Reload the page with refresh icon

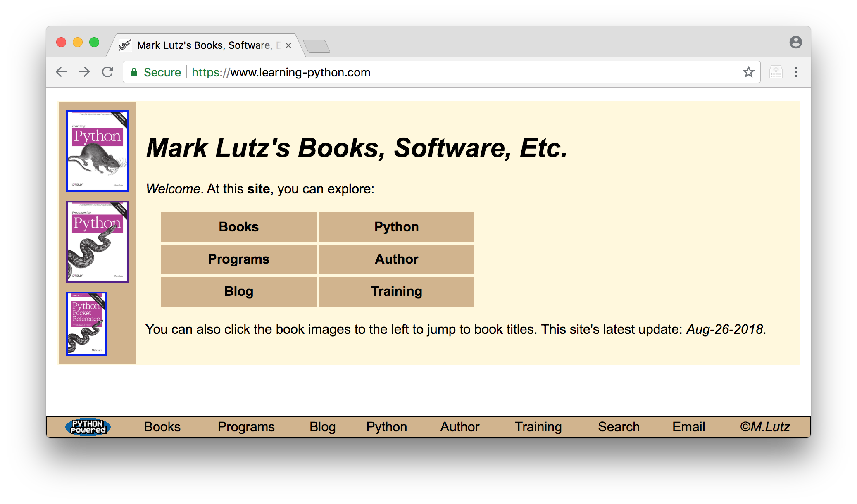(108, 72)
